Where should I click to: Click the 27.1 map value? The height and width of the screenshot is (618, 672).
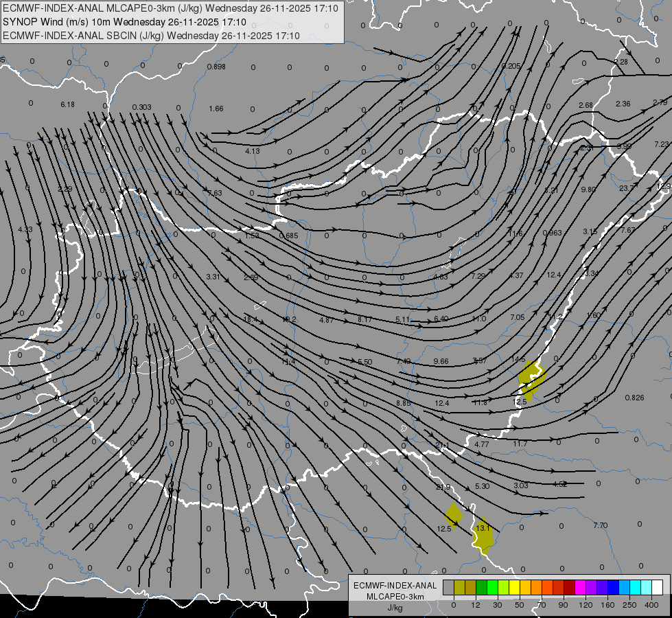(x=442, y=445)
